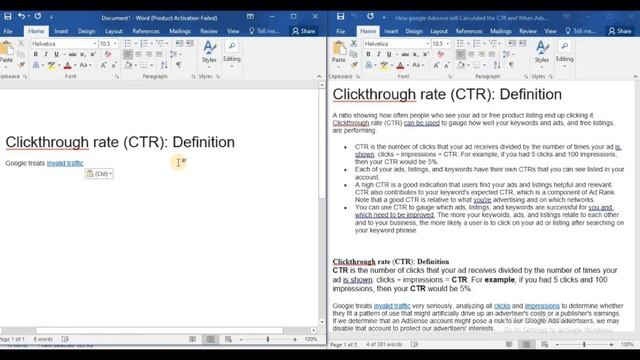The image size is (640, 360).
Task: Click highlight color in right window
Action: click(384, 65)
